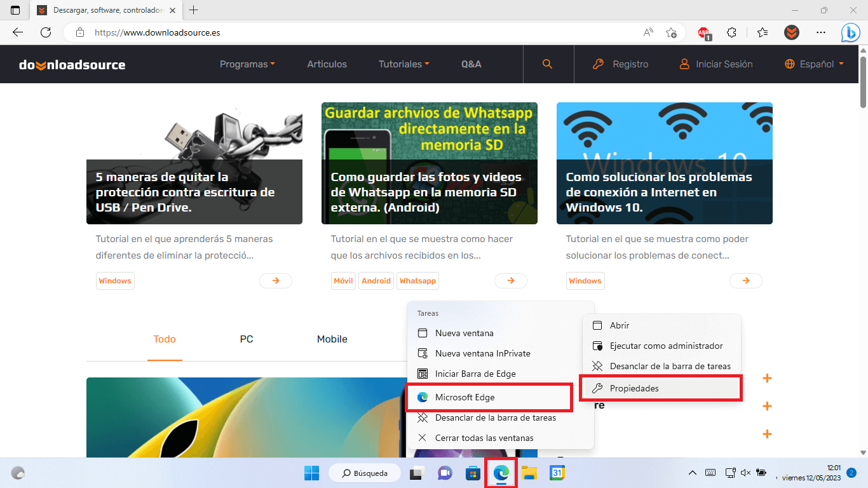Open the calendar app on the taskbar

point(557,473)
